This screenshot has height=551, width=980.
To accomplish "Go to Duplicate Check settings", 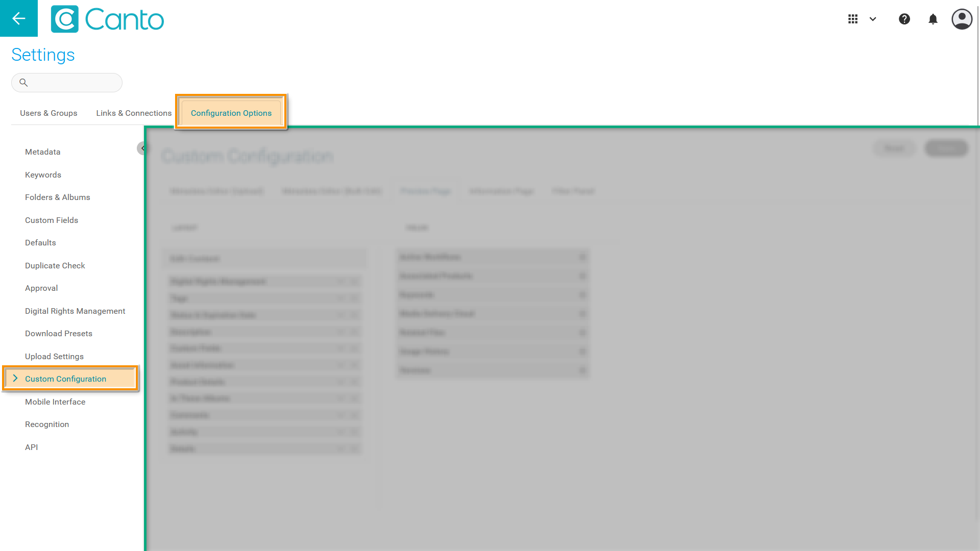I will [55, 266].
